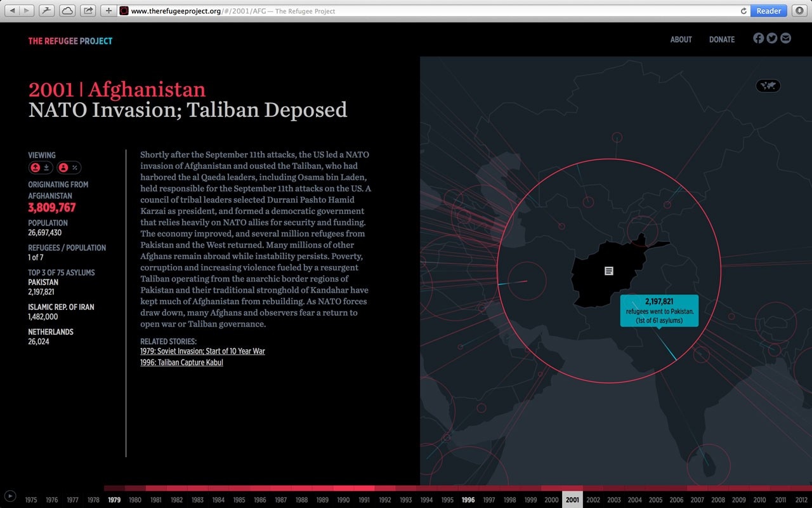Open the Facebook share icon
The height and width of the screenshot is (508, 812).
(758, 38)
